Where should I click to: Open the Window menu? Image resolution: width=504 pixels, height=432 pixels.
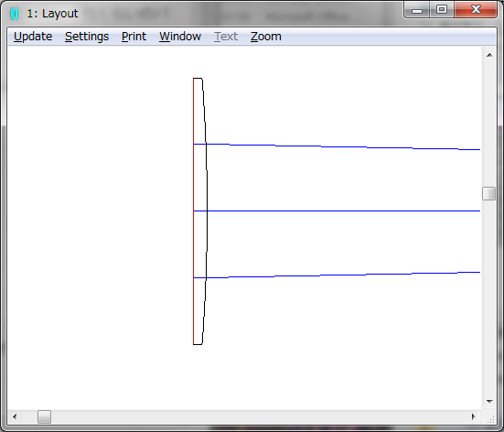coord(180,37)
